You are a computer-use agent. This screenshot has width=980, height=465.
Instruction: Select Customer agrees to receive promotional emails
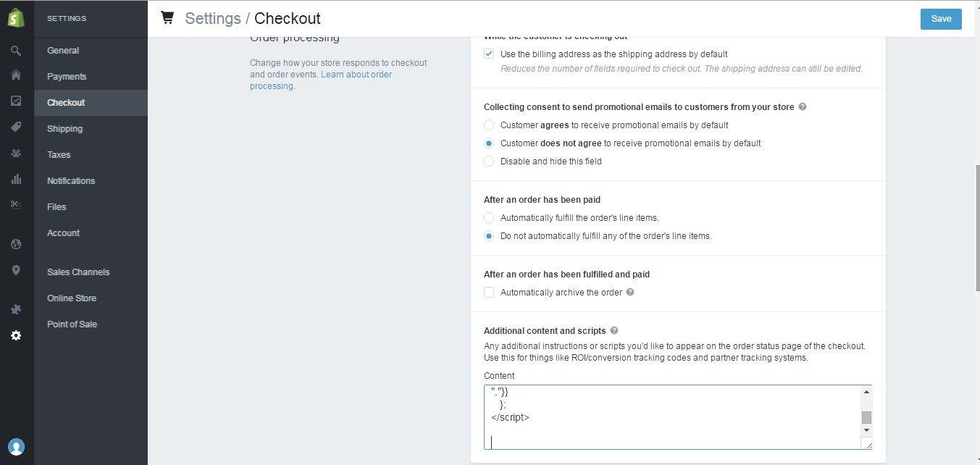tap(489, 125)
